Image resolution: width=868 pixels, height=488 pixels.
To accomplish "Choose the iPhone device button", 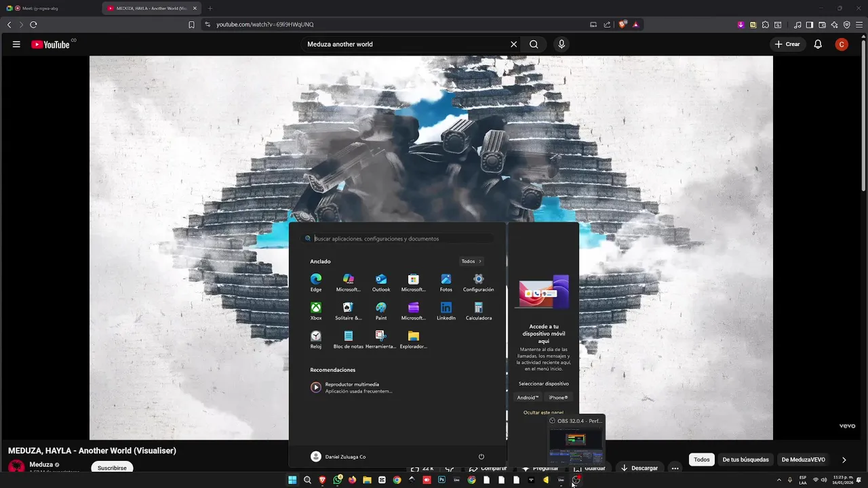I will pos(558,397).
